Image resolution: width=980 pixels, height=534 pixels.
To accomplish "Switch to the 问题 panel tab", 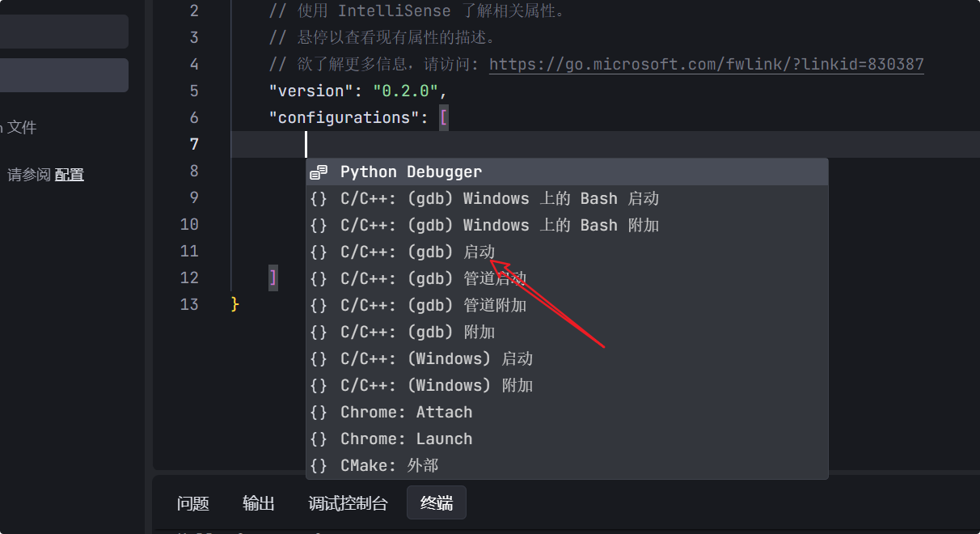I will 193,503.
